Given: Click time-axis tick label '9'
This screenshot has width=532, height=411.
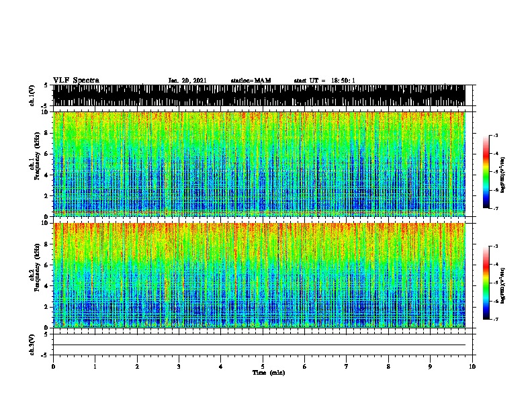Looking at the screenshot, I should (x=430, y=367).
